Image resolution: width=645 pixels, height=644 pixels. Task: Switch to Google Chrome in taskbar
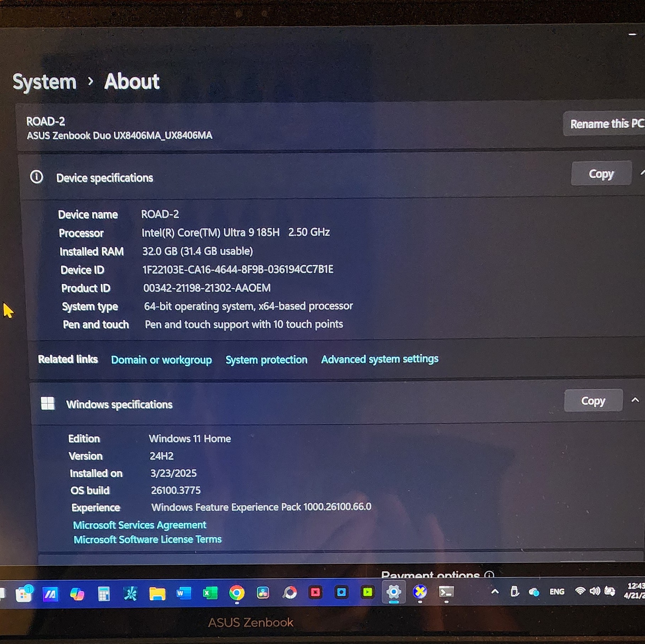point(237,593)
